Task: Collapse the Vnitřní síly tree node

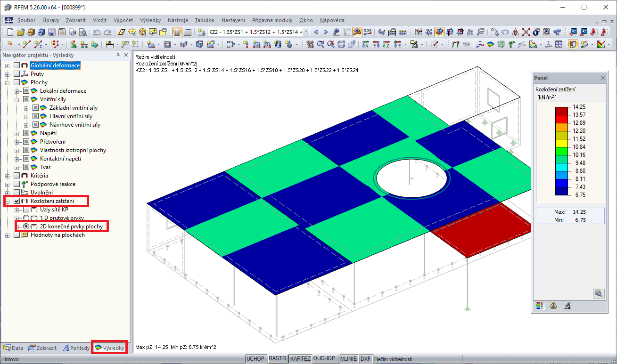Action: (x=17, y=99)
